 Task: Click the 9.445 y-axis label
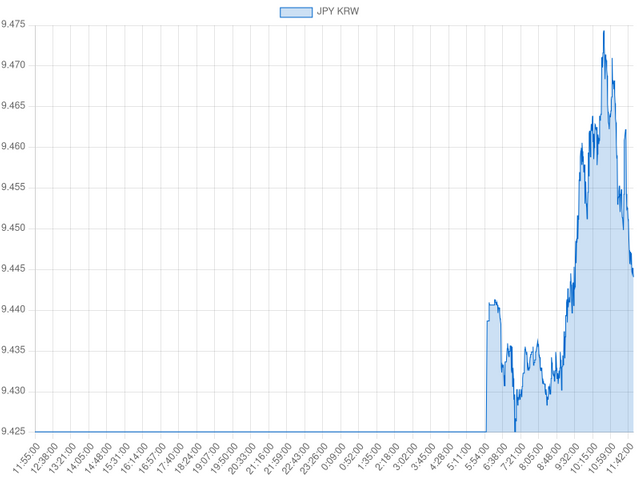[x=13, y=269]
